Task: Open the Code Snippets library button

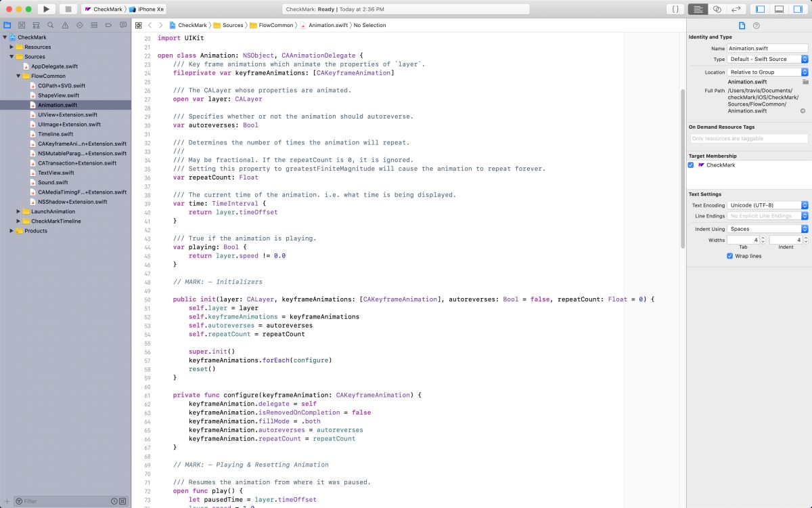Action: coord(675,9)
